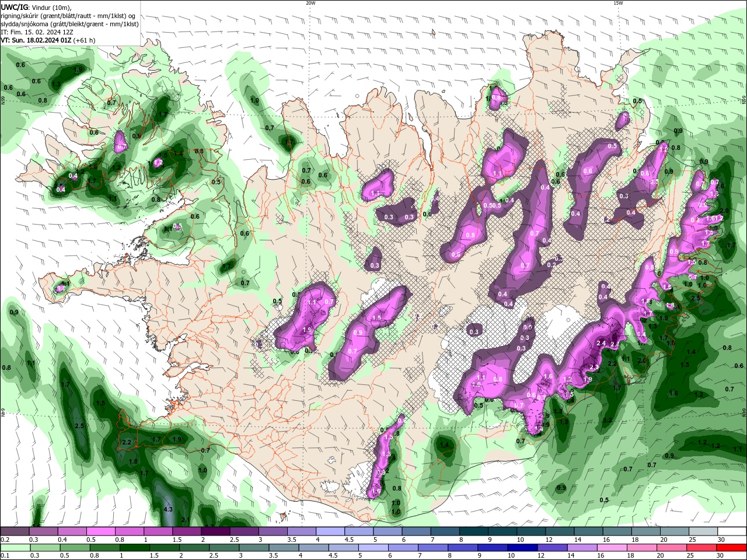Click the 'slydda/snjókoma' legend description line
Viewport: 747px width, 560px height.
coord(70,24)
